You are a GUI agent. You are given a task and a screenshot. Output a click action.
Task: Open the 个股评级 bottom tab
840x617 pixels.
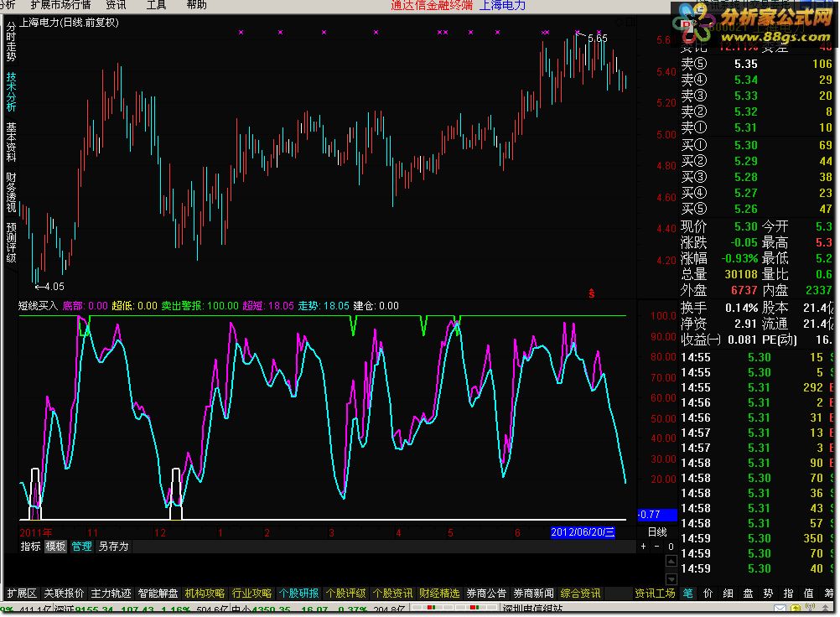pyautogui.click(x=346, y=594)
